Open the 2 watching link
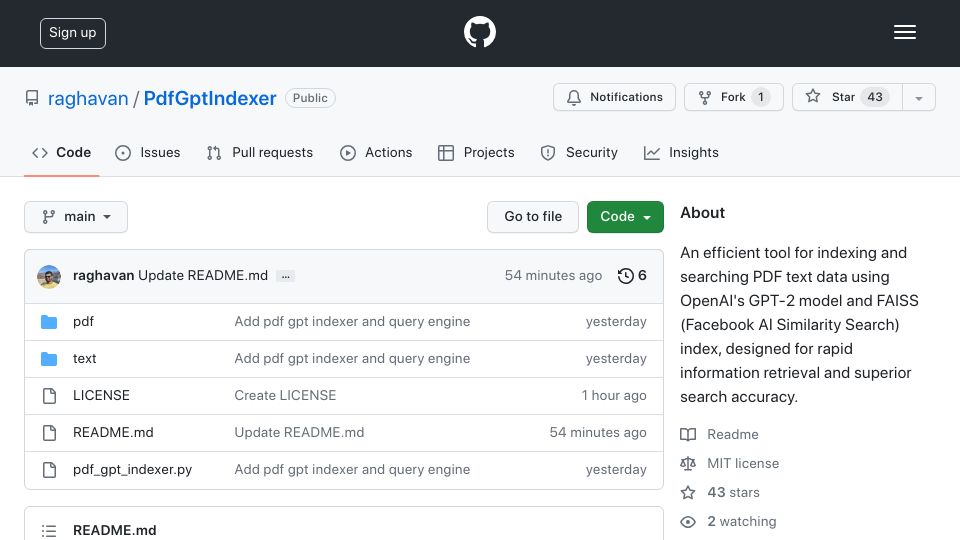 pos(741,522)
